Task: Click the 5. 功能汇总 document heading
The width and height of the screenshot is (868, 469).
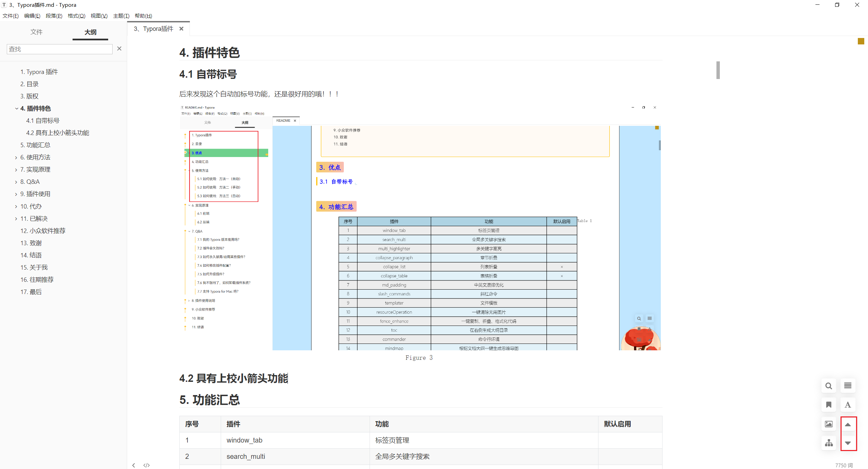Action: [x=210, y=400]
